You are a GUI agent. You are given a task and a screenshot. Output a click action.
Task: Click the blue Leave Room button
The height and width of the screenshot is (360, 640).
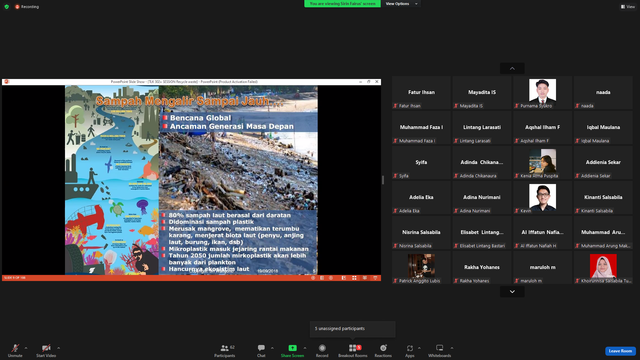(620, 351)
